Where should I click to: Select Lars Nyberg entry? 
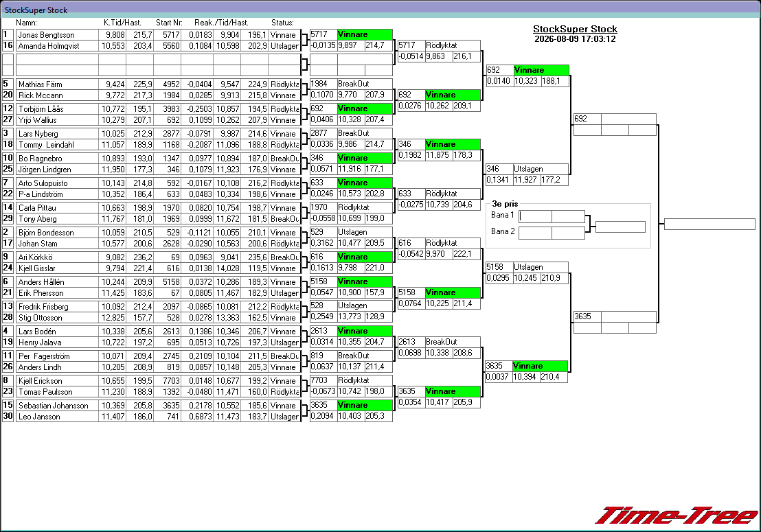tap(57, 134)
